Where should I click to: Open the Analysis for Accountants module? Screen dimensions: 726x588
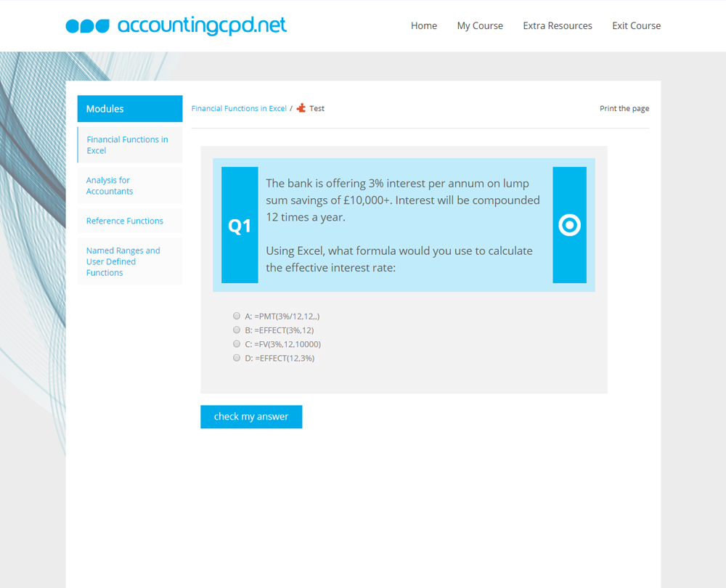[x=109, y=186]
